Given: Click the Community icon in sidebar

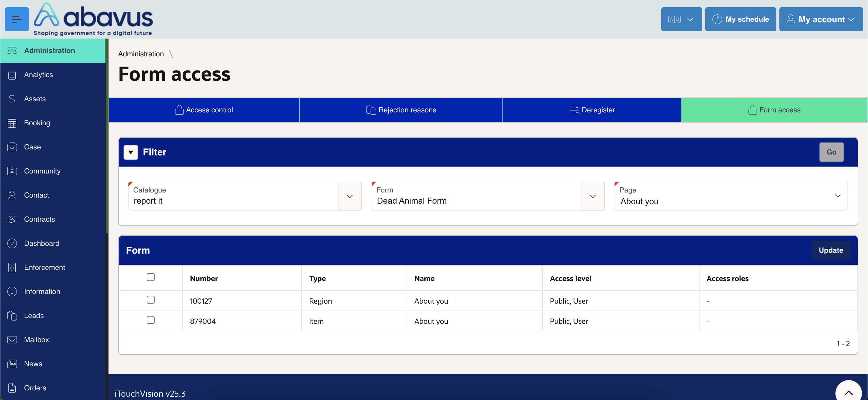Looking at the screenshot, I should click(x=12, y=171).
